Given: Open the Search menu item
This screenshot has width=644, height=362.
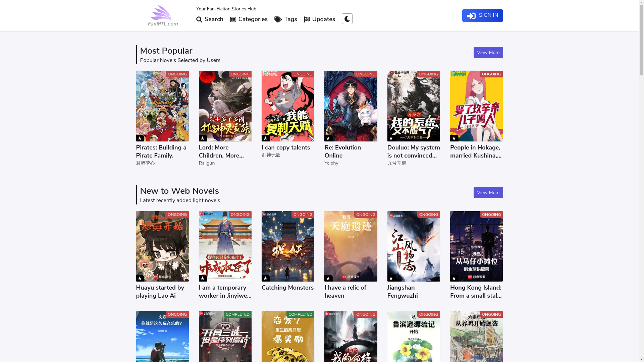Looking at the screenshot, I should 210,19.
